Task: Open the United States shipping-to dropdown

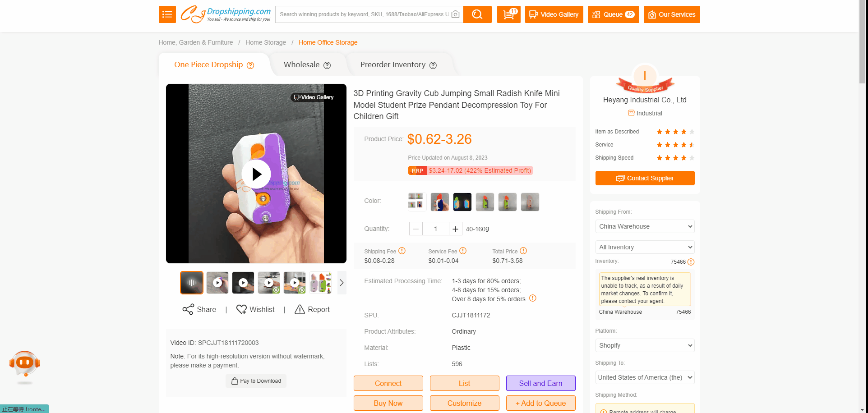Action: pyautogui.click(x=645, y=377)
